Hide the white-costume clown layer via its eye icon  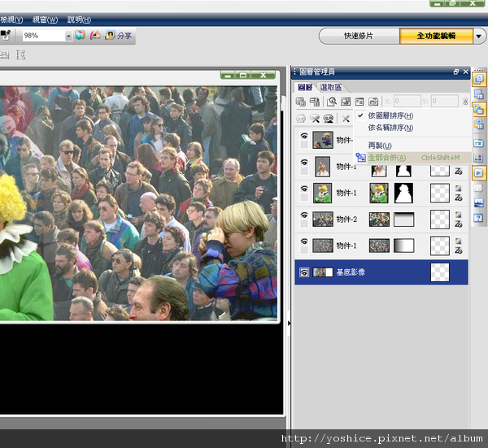tap(304, 163)
